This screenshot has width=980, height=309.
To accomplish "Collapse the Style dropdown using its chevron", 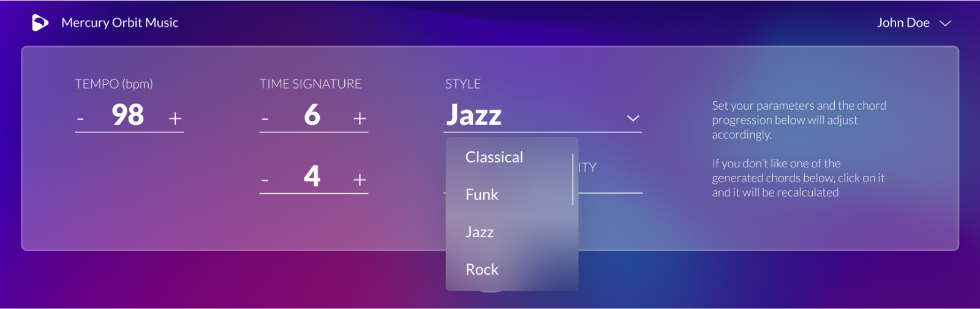I will [633, 118].
